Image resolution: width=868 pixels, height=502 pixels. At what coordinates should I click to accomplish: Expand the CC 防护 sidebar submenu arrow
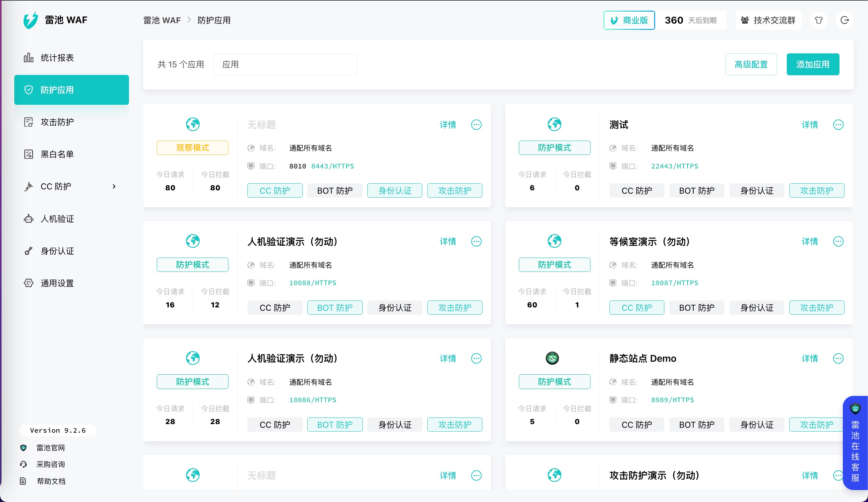tap(114, 186)
